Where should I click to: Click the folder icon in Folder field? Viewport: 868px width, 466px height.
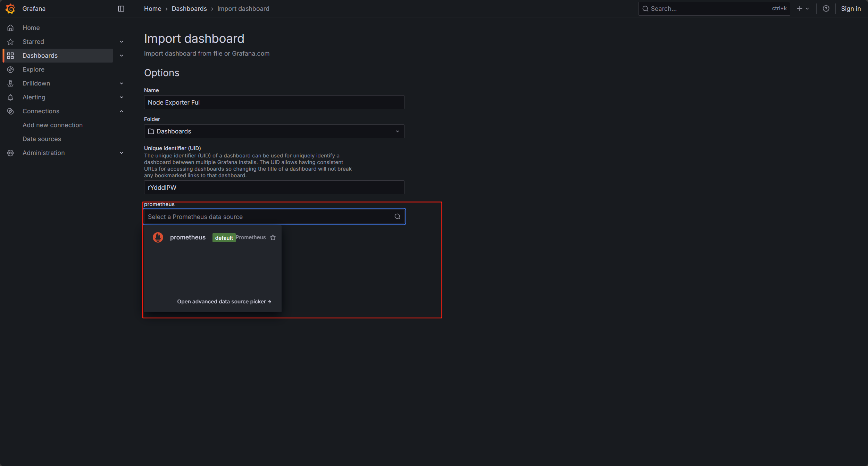click(x=151, y=131)
